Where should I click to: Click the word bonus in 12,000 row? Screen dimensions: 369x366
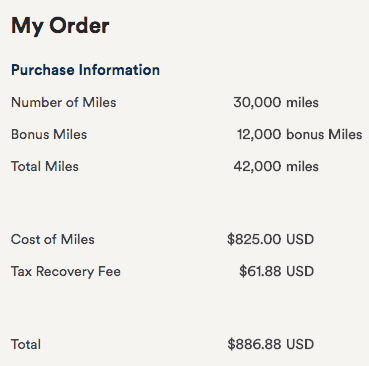[x=305, y=134]
